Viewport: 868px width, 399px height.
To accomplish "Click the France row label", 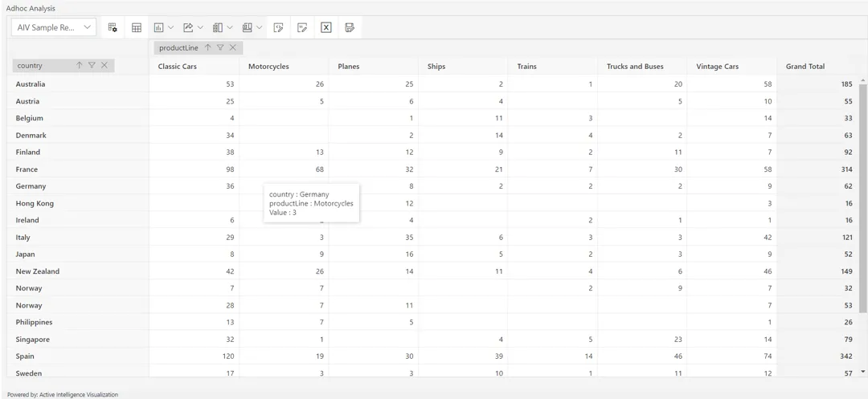I will coord(27,169).
